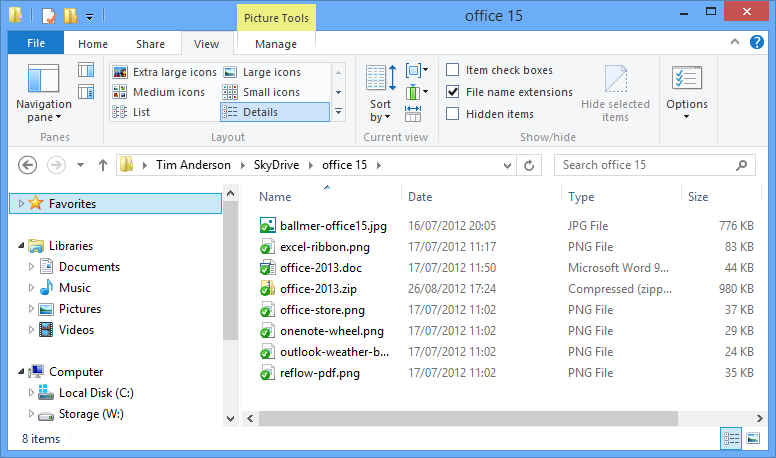This screenshot has height=458, width=776.
Task: Go up one folder level
Action: coord(103,165)
